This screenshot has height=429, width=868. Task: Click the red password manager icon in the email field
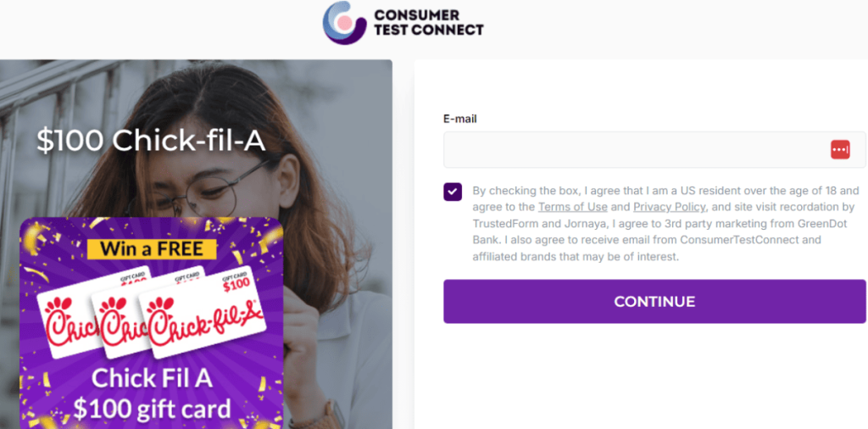pyautogui.click(x=839, y=150)
